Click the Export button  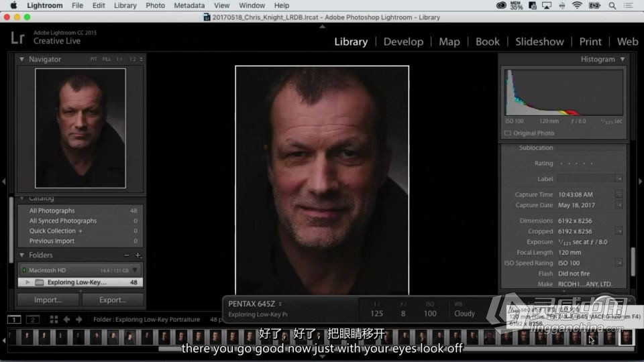(113, 300)
